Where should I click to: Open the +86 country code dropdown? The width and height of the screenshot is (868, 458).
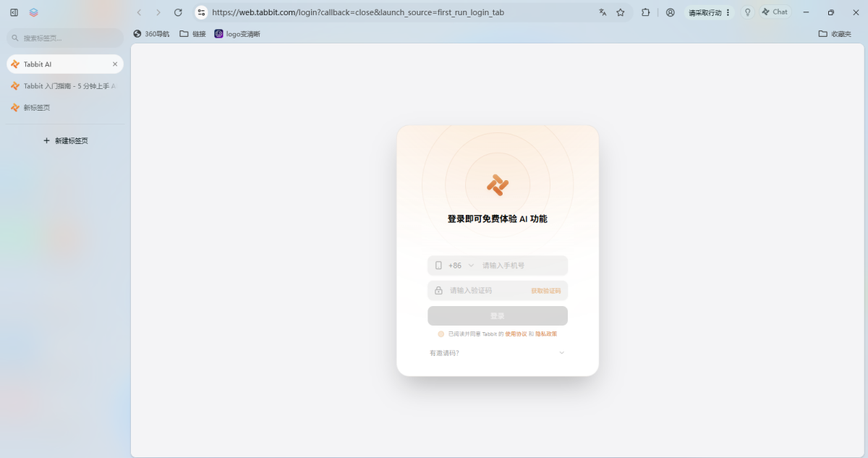(461, 266)
